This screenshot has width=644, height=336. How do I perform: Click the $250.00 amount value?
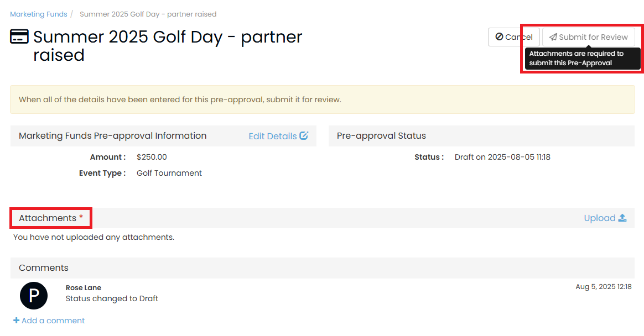coord(152,157)
